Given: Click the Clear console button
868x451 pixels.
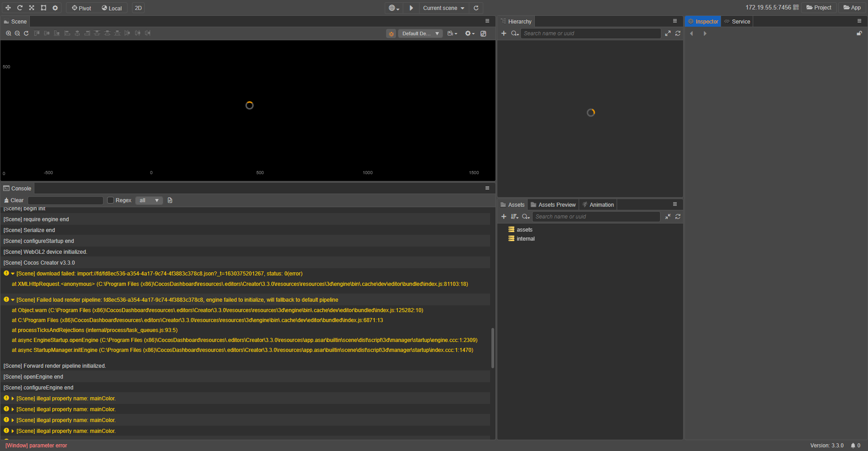Looking at the screenshot, I should coord(14,200).
